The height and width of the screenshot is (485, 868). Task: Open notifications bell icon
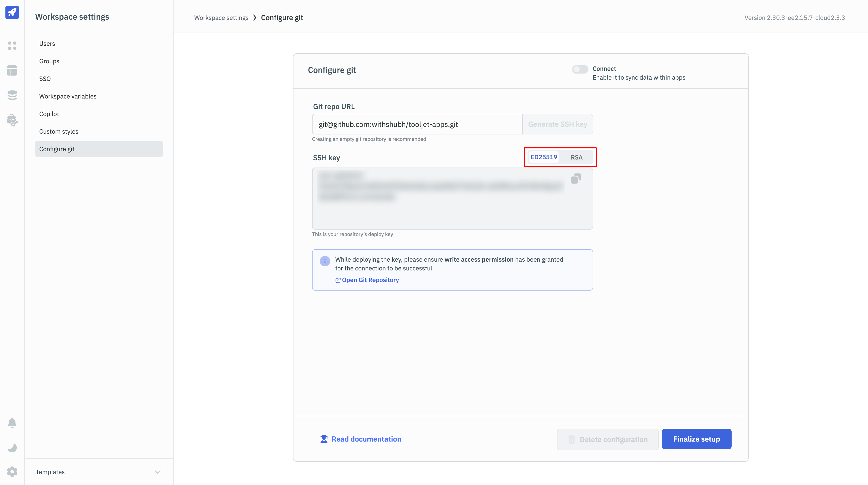point(12,423)
